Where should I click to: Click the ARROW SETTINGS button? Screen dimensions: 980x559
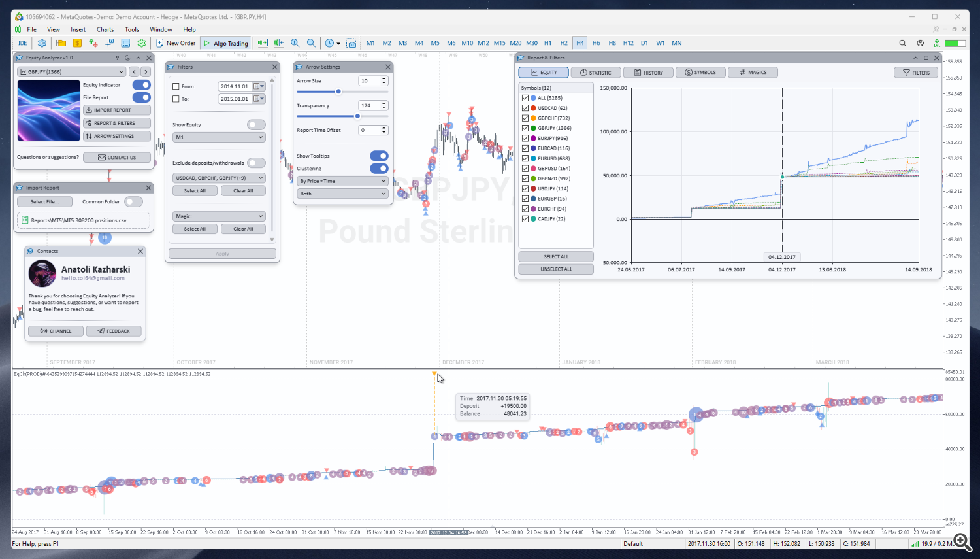(x=117, y=136)
